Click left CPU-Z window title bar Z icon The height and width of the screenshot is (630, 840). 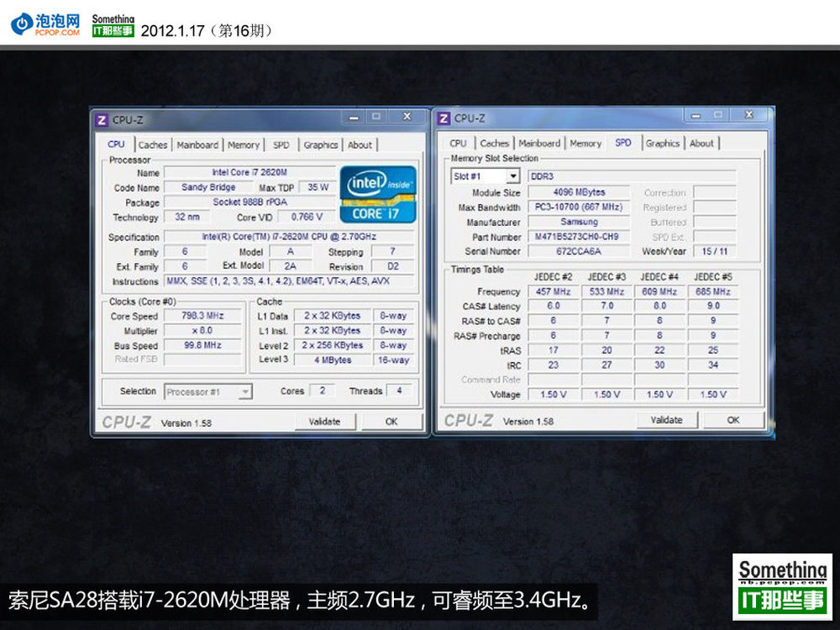(102, 120)
